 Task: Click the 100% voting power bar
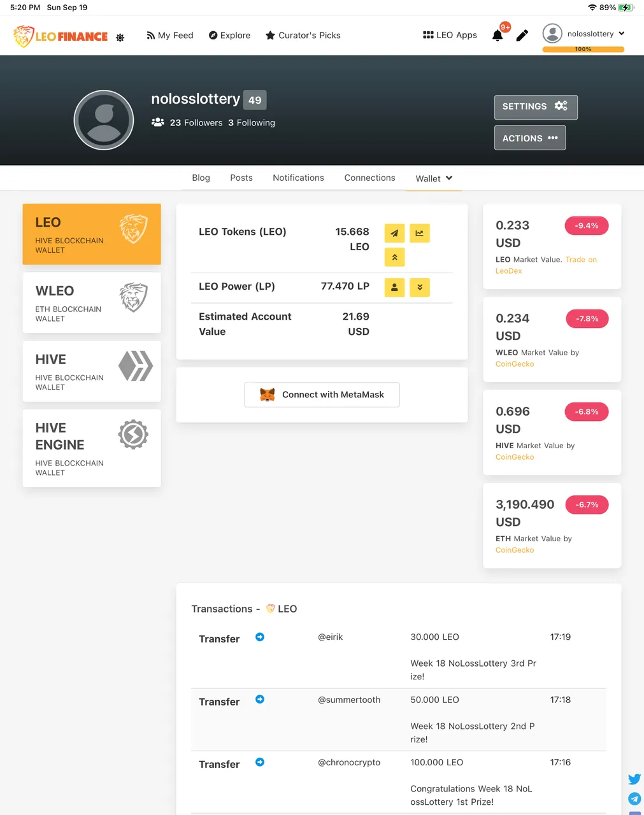click(583, 49)
